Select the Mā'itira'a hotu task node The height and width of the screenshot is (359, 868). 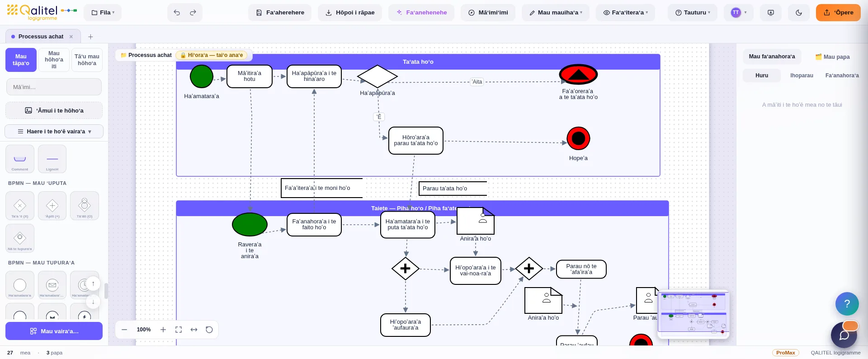point(250,76)
